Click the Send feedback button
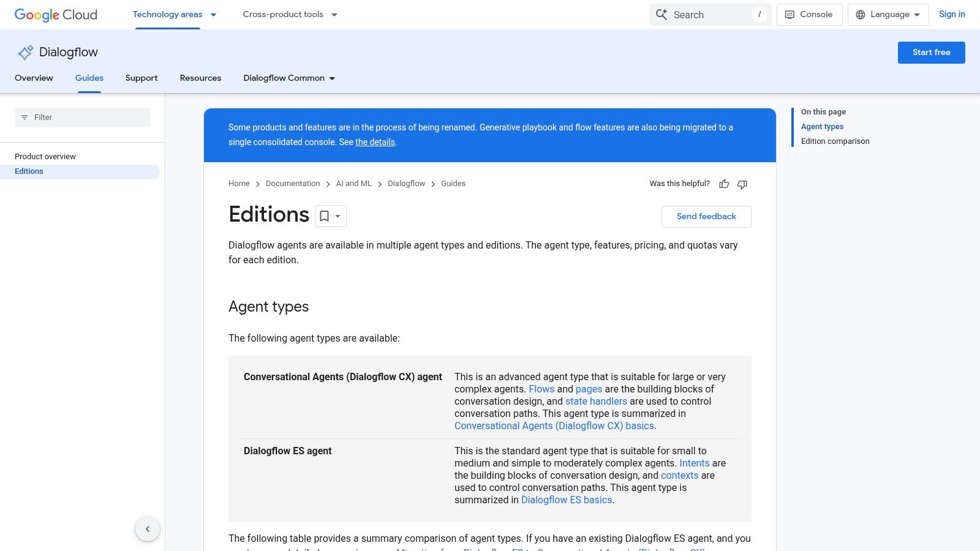 coord(706,217)
